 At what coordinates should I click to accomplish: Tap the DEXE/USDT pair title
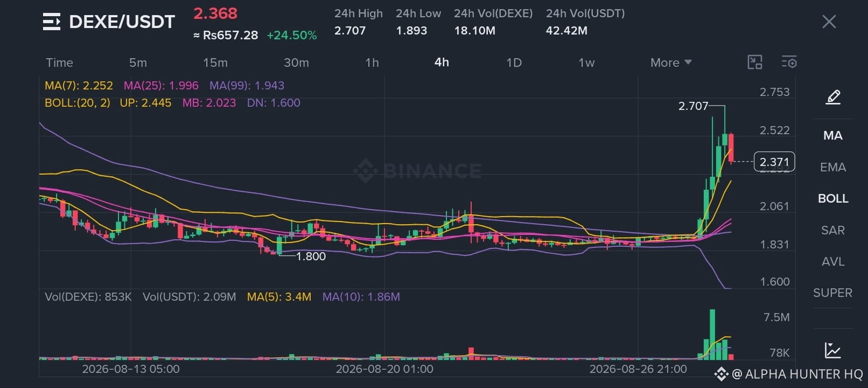(122, 22)
